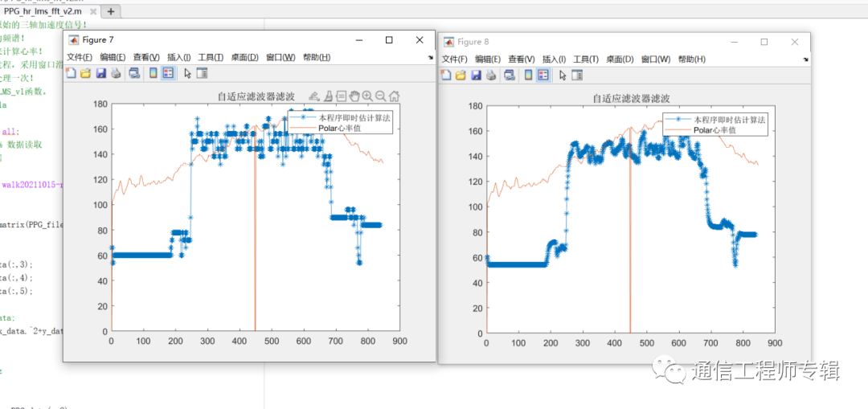This screenshot has width=868, height=409.
Task: Insert colorbar icon in Figure 7 toolbar
Action: click(x=154, y=73)
